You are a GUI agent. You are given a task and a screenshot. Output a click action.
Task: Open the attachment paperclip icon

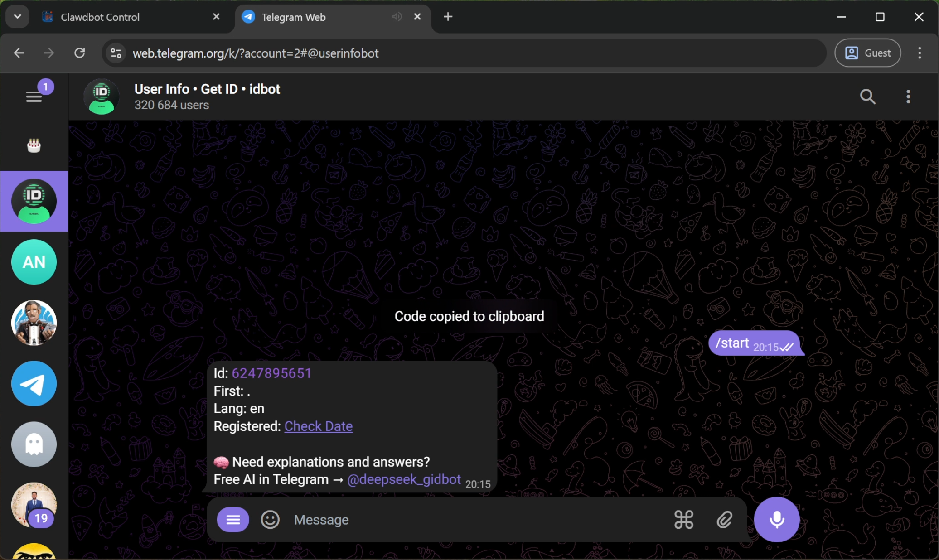pyautogui.click(x=724, y=520)
